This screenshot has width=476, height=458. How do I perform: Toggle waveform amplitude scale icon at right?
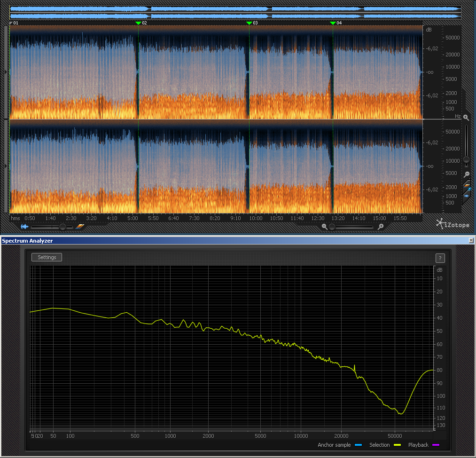click(x=467, y=196)
